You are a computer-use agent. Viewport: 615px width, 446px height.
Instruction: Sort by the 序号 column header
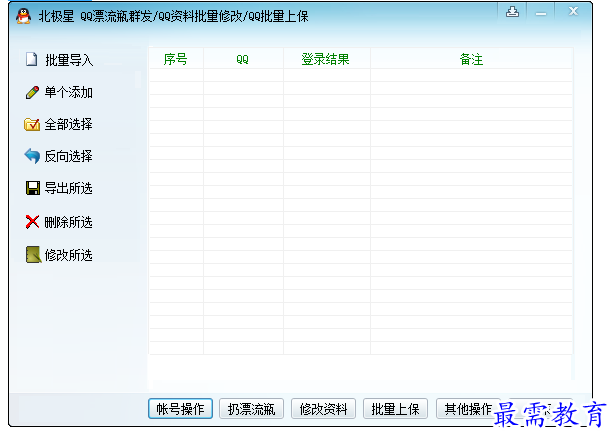176,59
